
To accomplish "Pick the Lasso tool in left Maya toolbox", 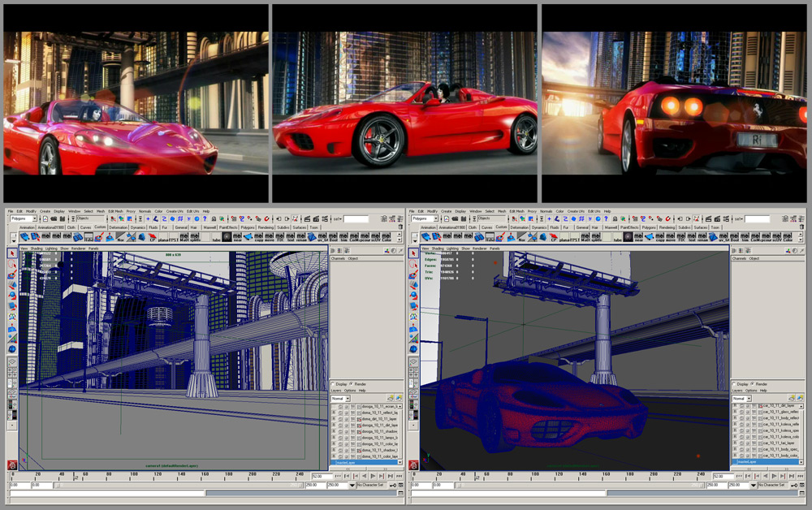I will tap(12, 265).
